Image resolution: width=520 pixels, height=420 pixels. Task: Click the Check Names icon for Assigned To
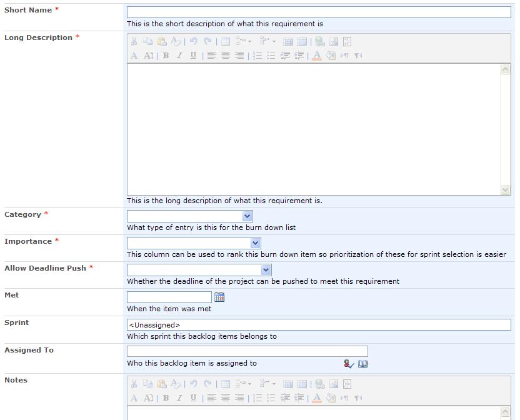pyautogui.click(x=349, y=364)
